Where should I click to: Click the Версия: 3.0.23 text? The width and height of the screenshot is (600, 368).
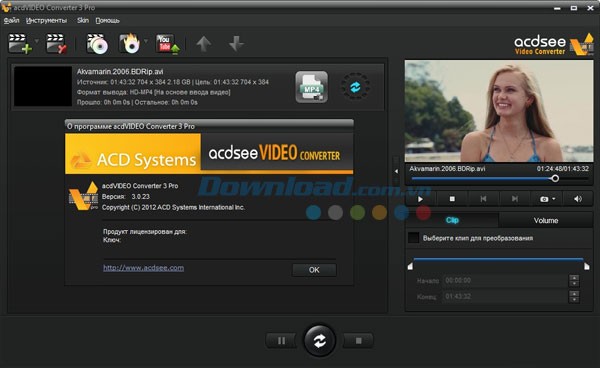coord(126,197)
